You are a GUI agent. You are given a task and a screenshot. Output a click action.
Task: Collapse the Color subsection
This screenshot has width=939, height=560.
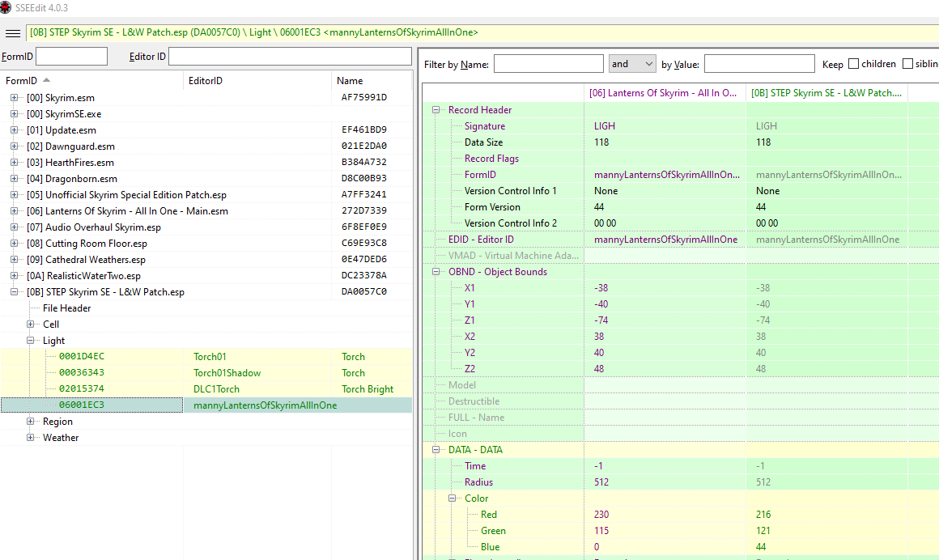453,498
